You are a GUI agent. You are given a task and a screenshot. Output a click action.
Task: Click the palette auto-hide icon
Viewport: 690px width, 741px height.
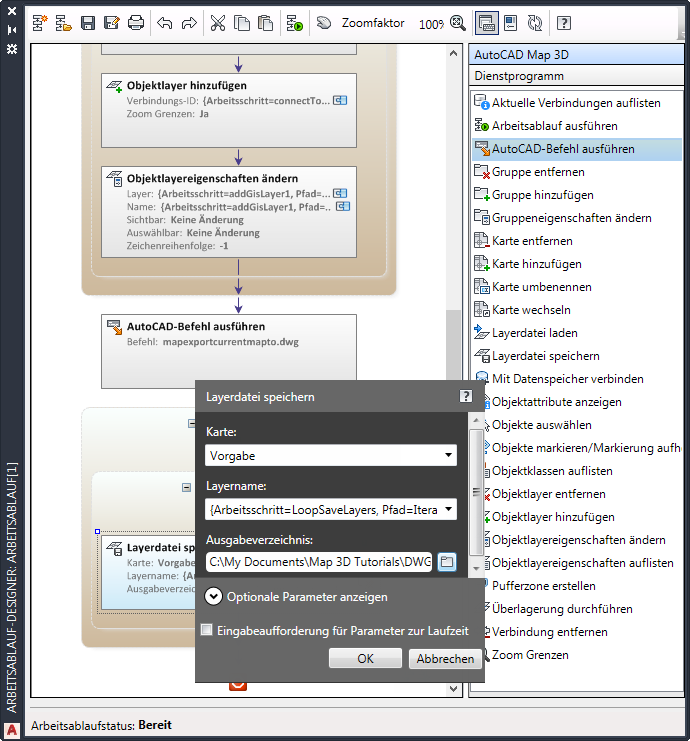[12, 30]
